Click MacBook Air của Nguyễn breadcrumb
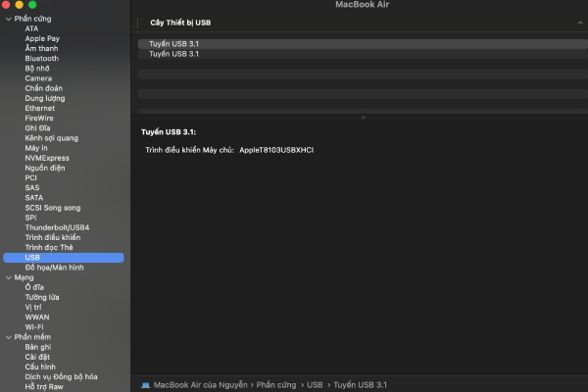The image size is (588, 392). [200, 385]
